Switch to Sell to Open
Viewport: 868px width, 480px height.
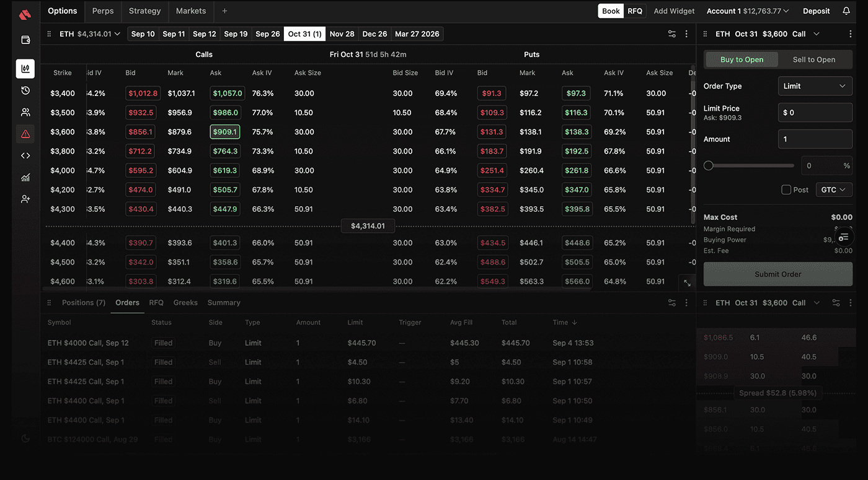[x=813, y=59]
